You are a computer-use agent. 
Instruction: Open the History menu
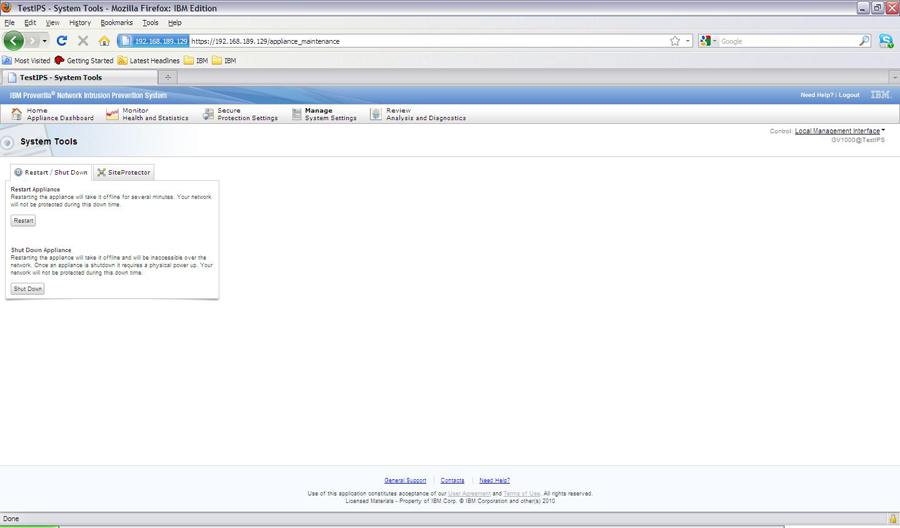pos(80,23)
